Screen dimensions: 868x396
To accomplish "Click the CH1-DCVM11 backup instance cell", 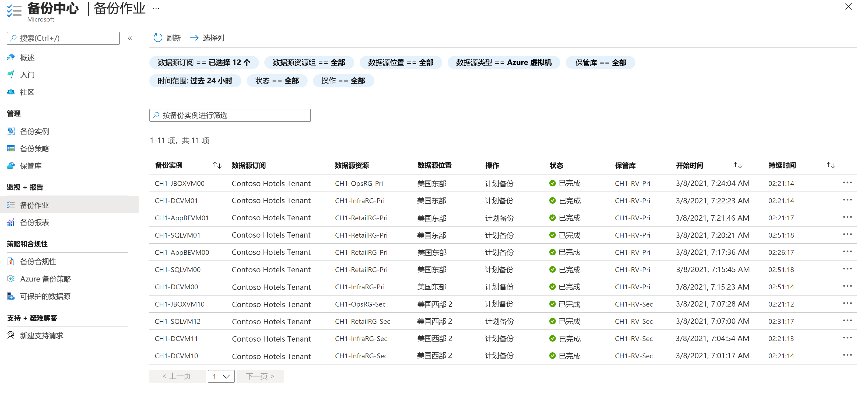I will point(176,338).
